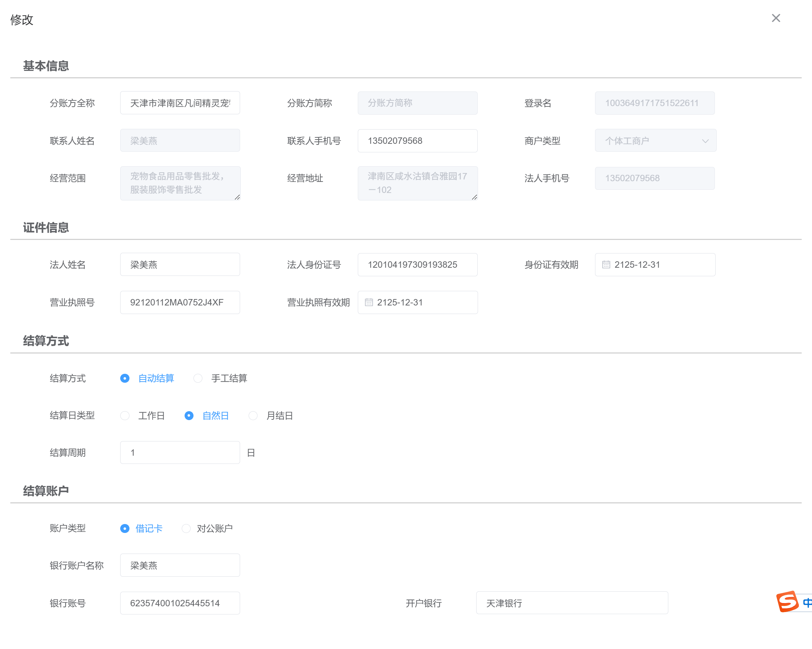
Task: Click the 分账方全称 input field
Action: point(180,103)
